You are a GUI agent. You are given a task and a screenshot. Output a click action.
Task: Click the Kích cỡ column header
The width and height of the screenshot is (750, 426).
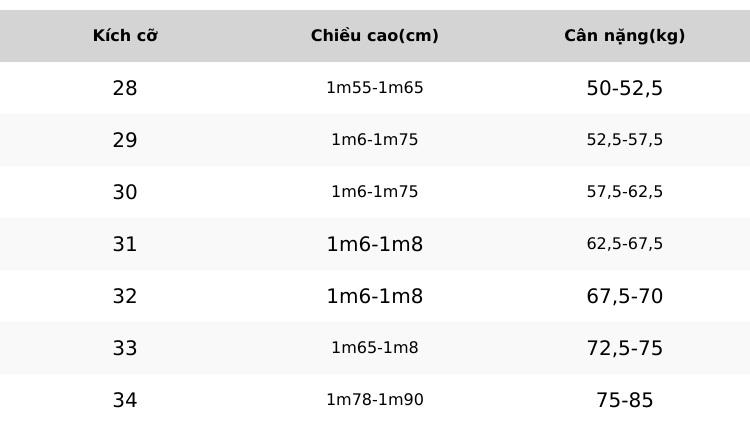click(x=125, y=35)
